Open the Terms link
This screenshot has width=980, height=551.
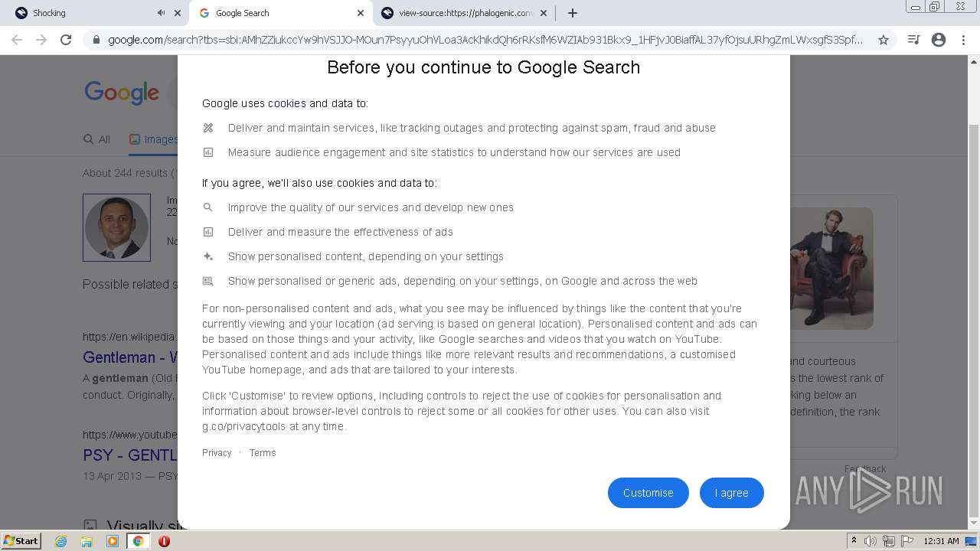click(262, 453)
